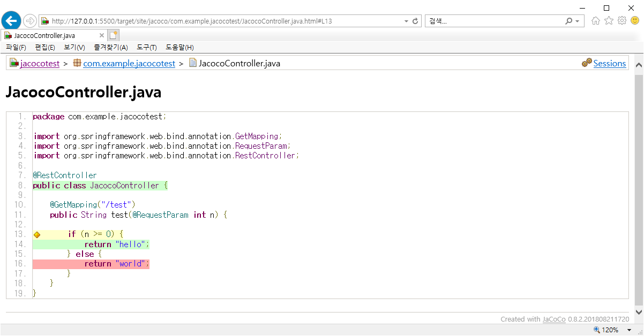The image size is (644, 336).
Task: Open the 도구(T) menu
Action: coord(147,48)
